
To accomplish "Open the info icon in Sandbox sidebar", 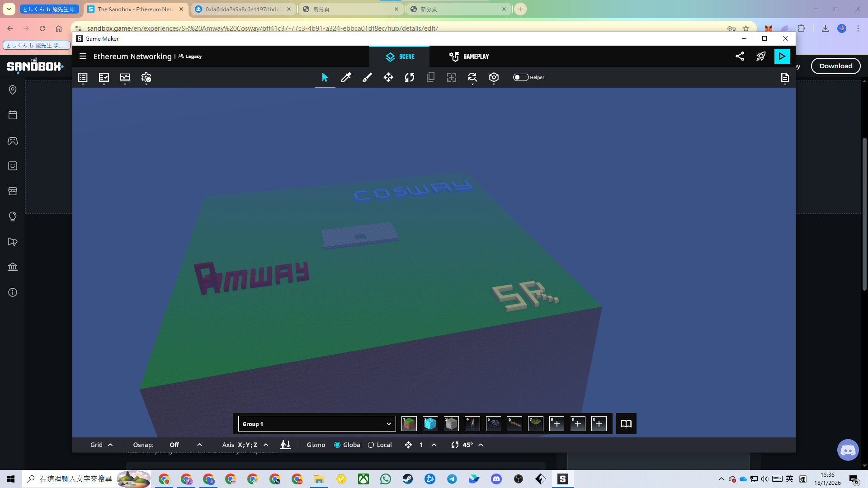I will point(13,292).
